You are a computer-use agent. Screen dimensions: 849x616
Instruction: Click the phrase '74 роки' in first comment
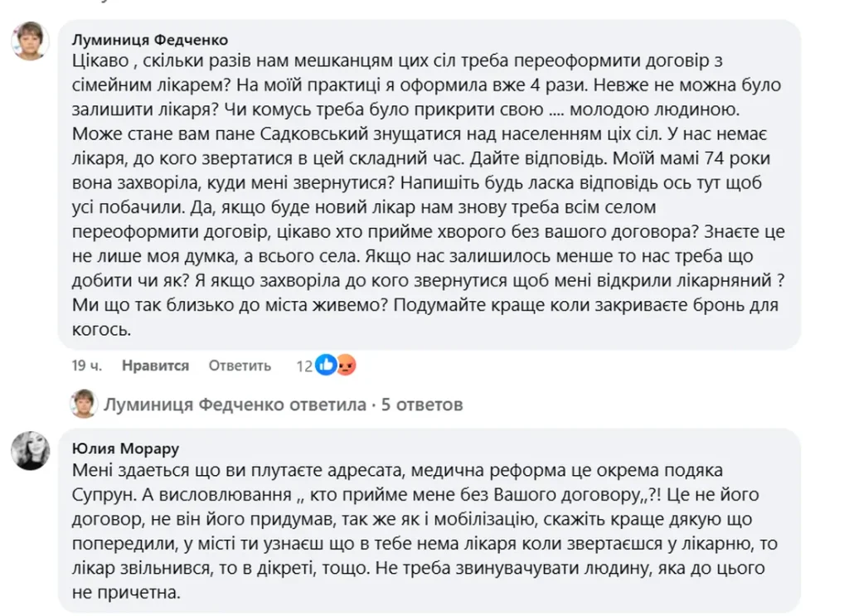click(x=670, y=157)
